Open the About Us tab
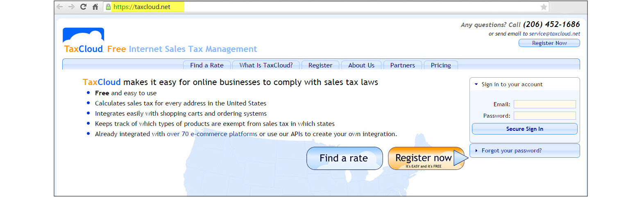This screenshot has width=644, height=197. coord(361,65)
